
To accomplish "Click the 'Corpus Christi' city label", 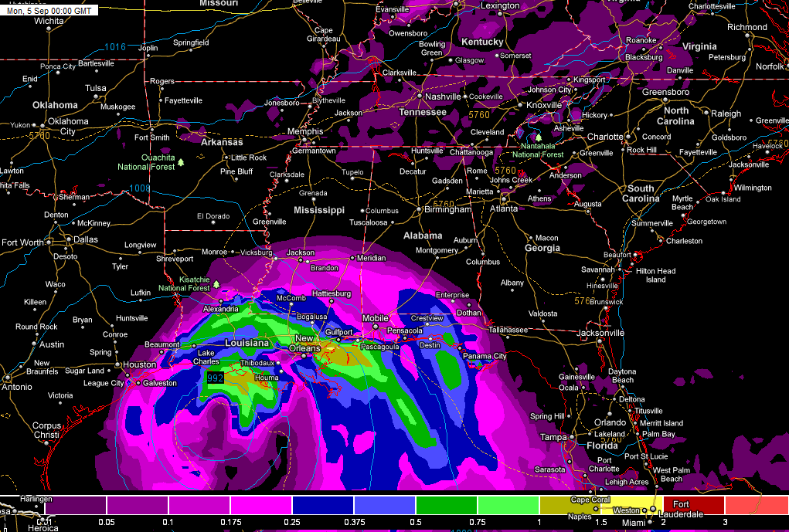I will (x=47, y=430).
